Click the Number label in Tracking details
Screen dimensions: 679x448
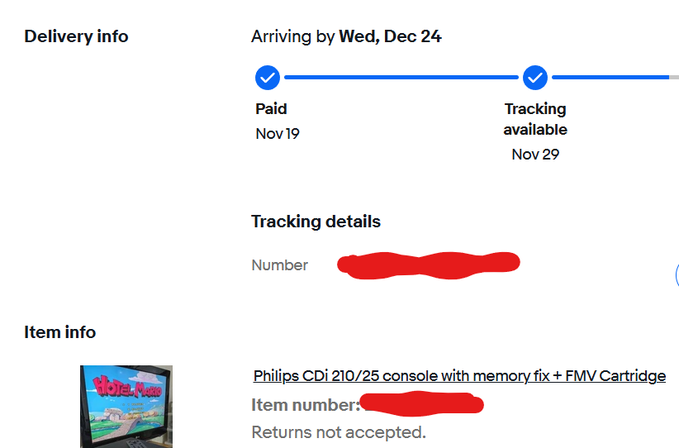(280, 265)
